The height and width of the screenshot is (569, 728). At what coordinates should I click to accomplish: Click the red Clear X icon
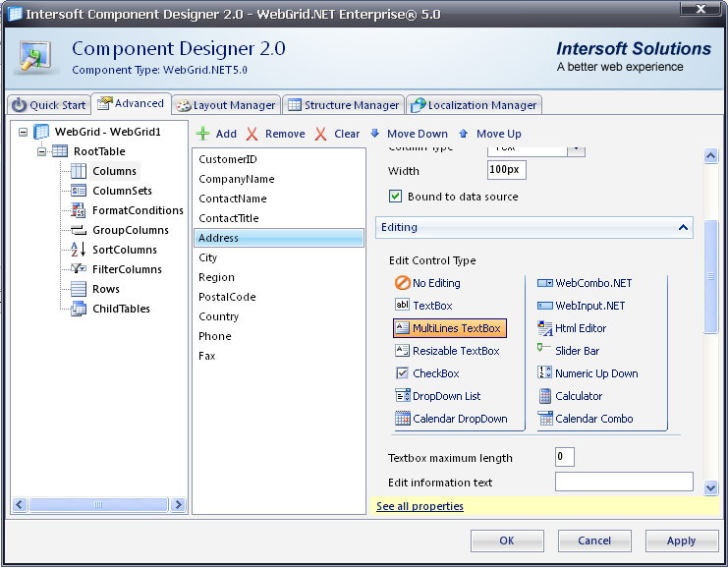coord(320,134)
